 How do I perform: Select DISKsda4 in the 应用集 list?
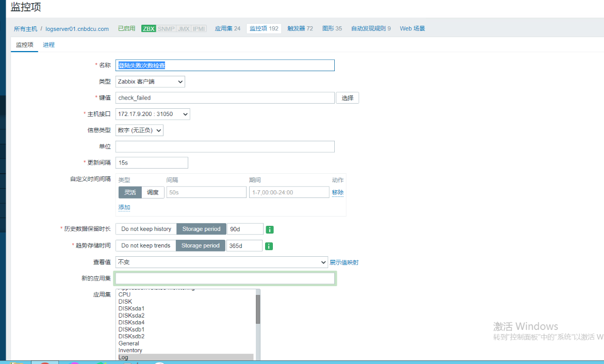click(x=186, y=322)
